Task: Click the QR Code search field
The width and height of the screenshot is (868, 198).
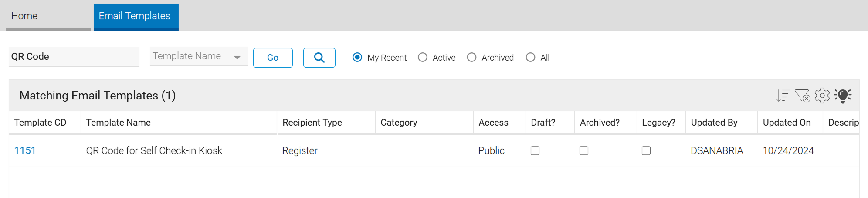Action: (x=74, y=57)
